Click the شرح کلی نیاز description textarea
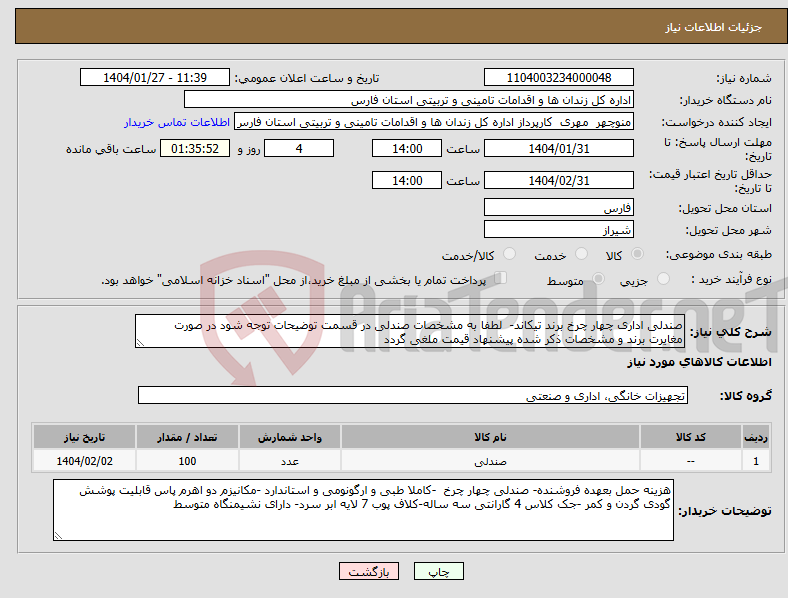The image size is (788, 598). 410,331
